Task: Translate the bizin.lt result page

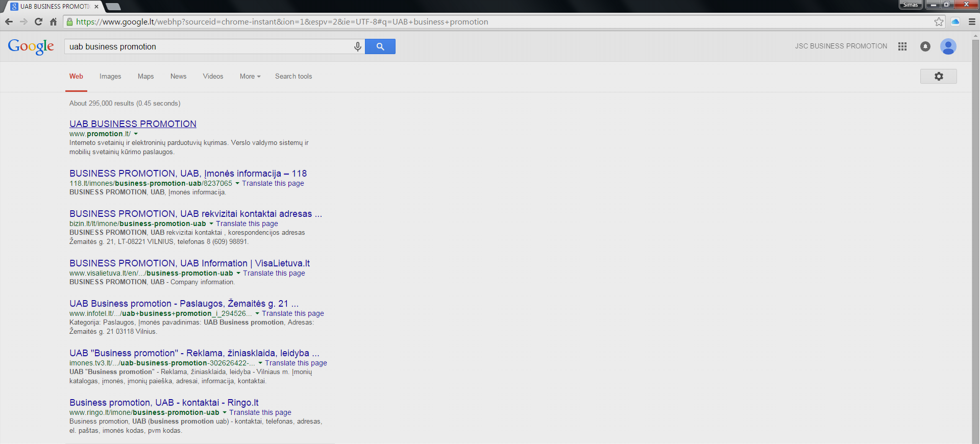Action: (x=247, y=224)
